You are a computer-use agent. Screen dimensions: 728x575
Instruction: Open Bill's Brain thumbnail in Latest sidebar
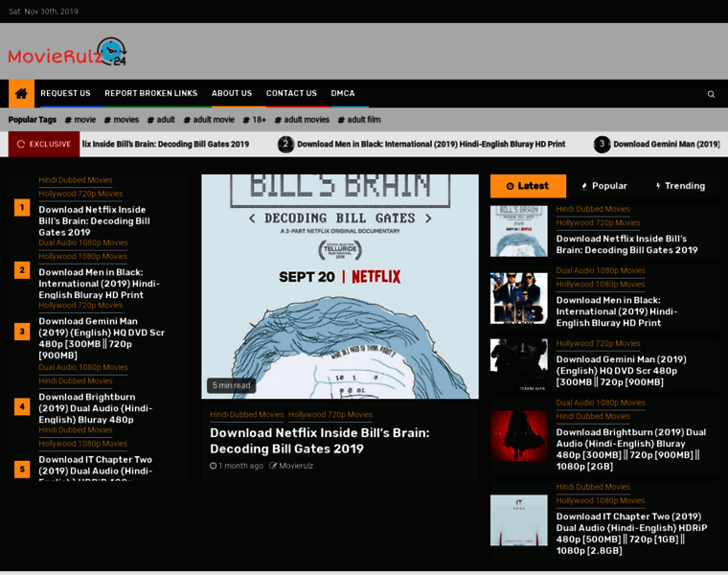pos(518,231)
